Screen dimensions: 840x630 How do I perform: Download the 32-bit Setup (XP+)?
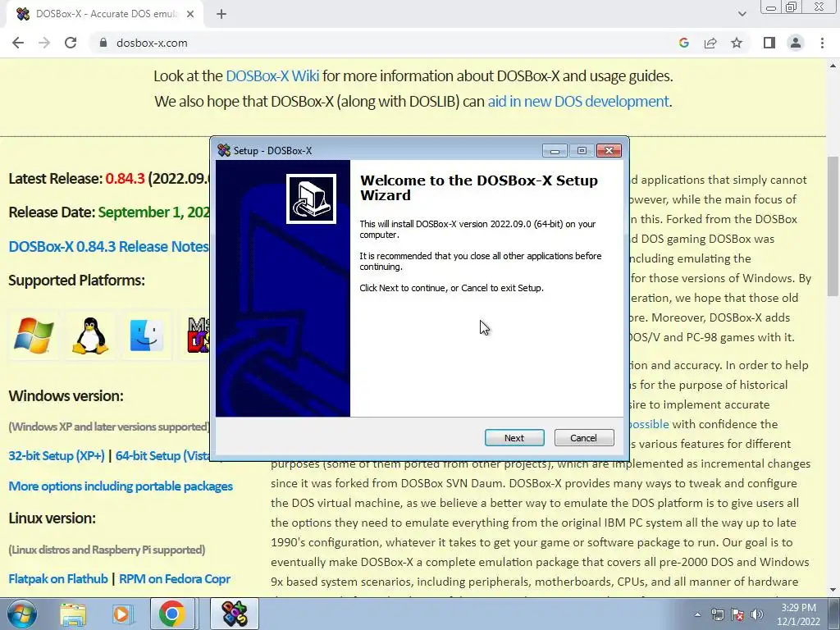point(57,456)
